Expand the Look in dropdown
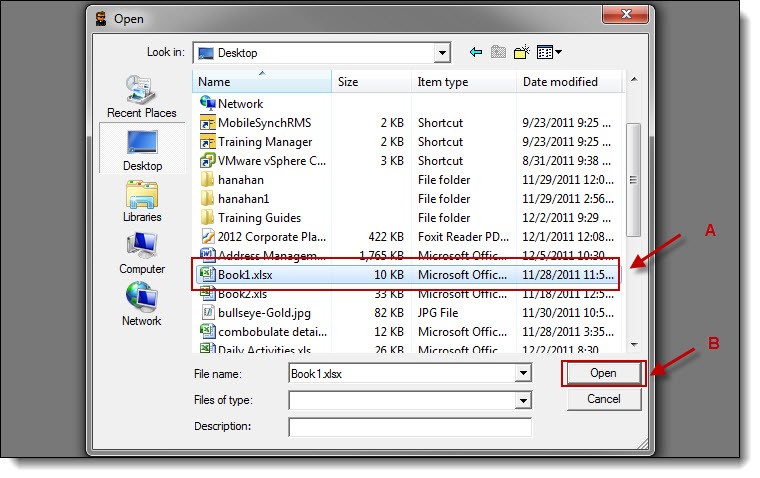 pos(442,52)
